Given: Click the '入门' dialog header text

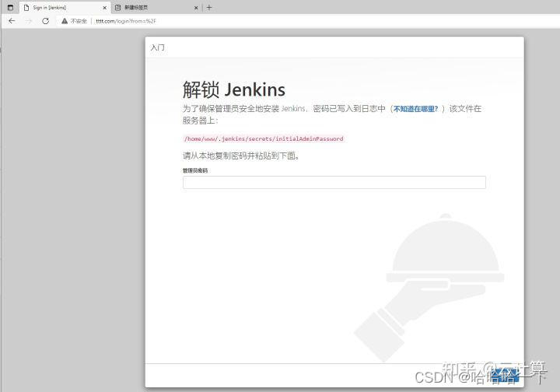Looking at the screenshot, I should [157, 47].
